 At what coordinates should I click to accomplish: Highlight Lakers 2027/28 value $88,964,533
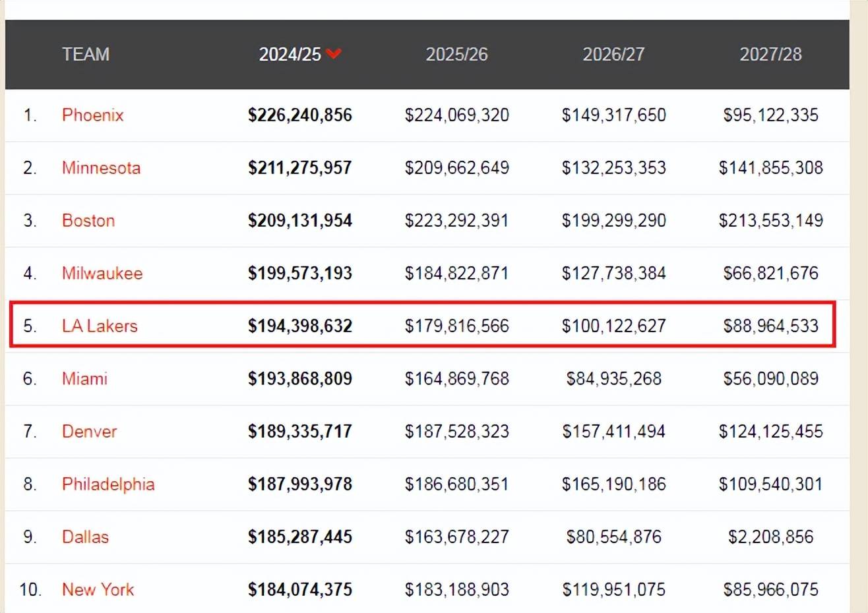point(771,326)
